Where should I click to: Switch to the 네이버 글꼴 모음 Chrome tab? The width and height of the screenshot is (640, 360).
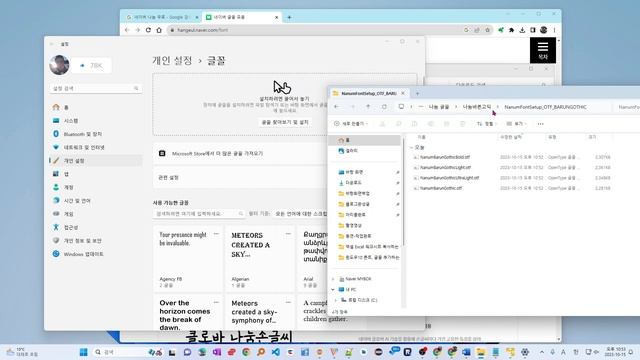[x=242, y=17]
